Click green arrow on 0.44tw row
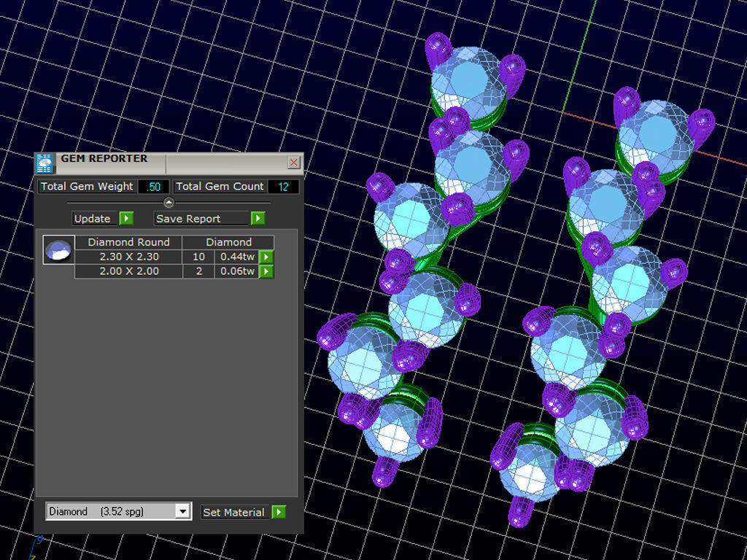This screenshot has height=560, width=747. pyautogui.click(x=266, y=257)
